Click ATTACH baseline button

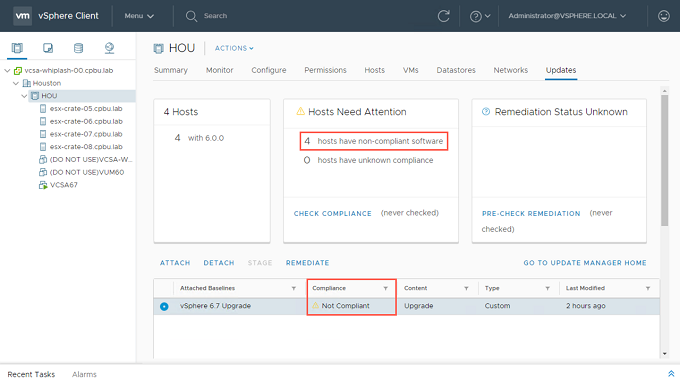[175, 263]
